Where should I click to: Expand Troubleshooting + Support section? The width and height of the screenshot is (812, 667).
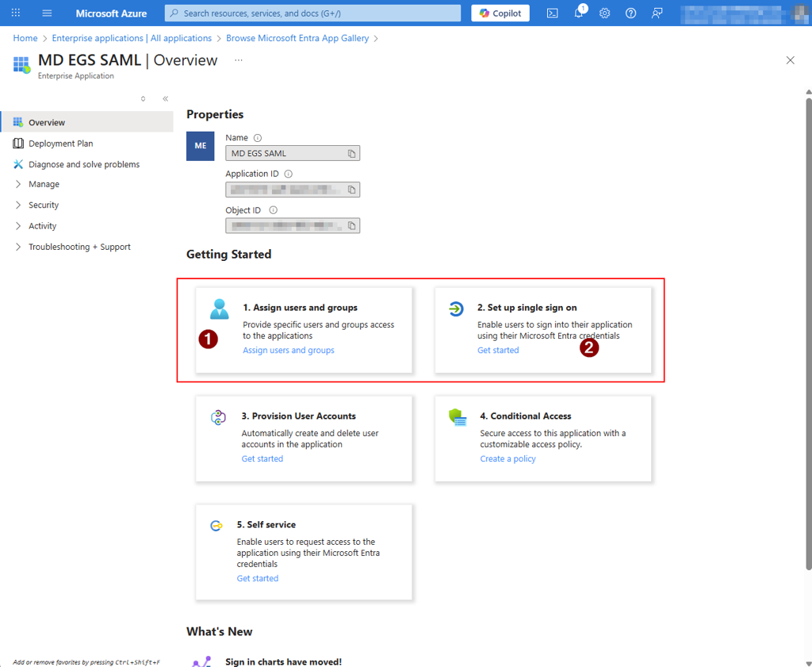pyautogui.click(x=79, y=247)
